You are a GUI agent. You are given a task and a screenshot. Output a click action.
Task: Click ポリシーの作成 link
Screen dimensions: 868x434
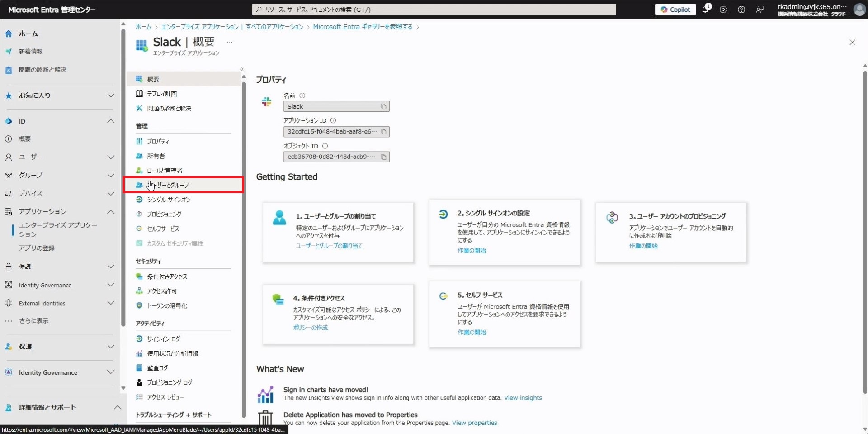[x=310, y=328]
